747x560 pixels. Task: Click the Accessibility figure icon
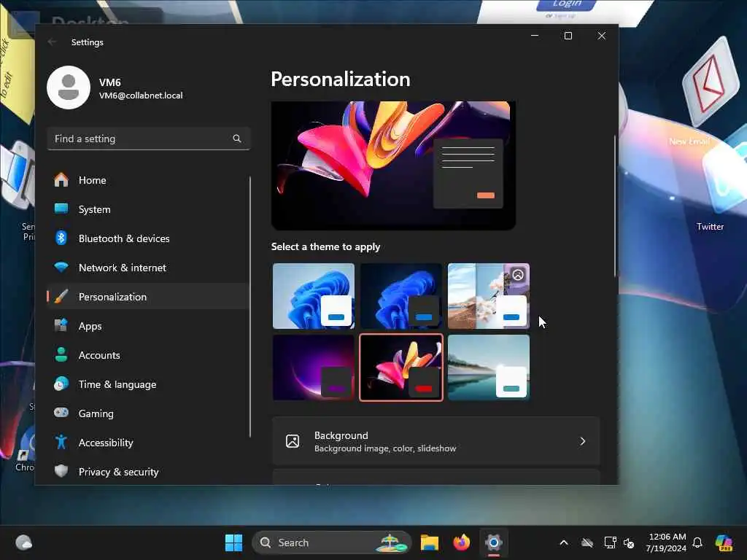click(61, 443)
